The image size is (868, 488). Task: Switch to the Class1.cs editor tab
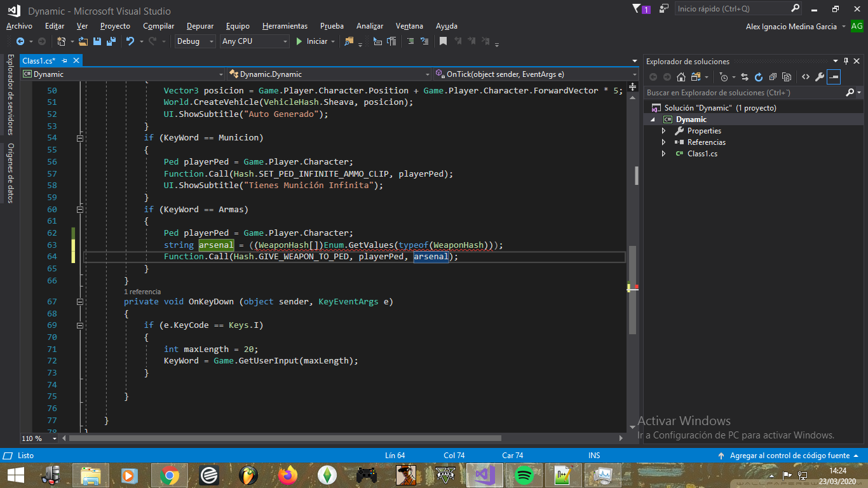pos(39,60)
